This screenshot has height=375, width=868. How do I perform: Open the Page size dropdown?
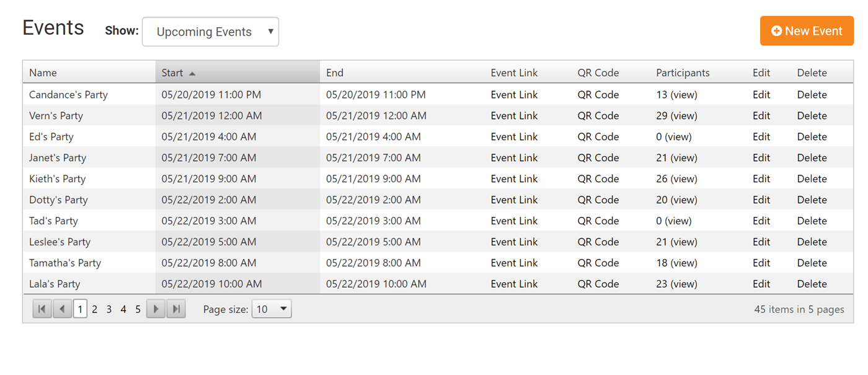272,309
